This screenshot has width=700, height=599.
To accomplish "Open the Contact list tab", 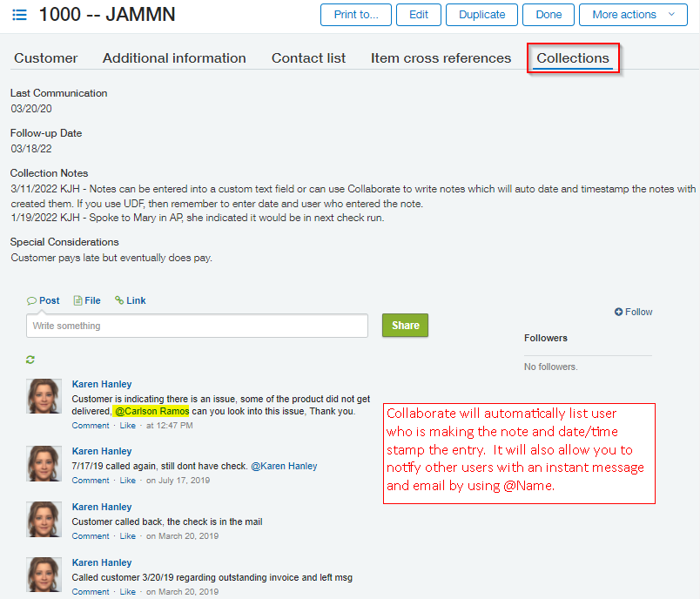I will point(308,58).
